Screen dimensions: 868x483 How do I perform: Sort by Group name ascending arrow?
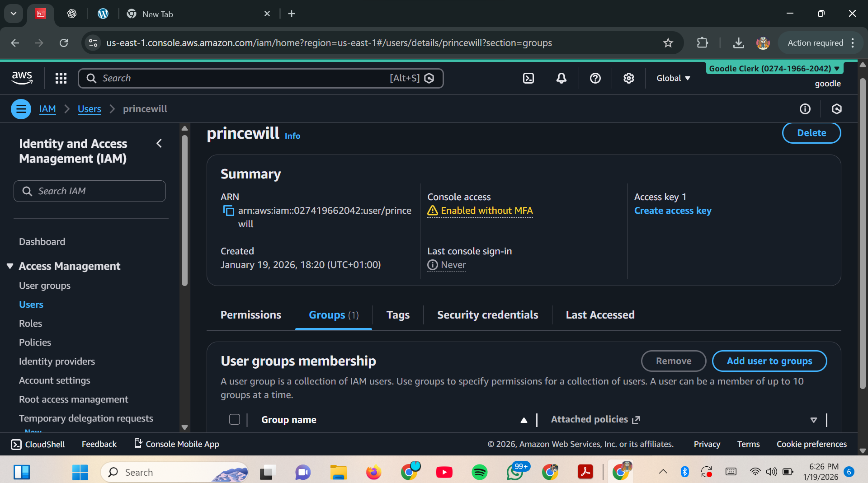524,420
